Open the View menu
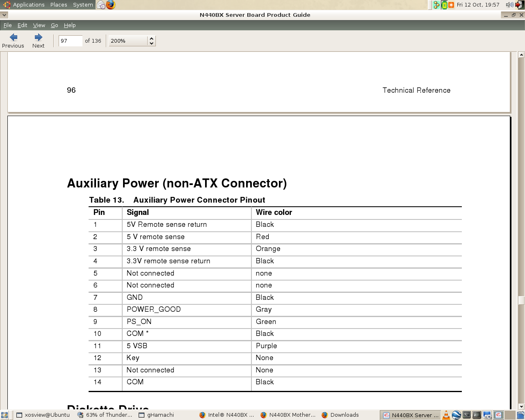The height and width of the screenshot is (420, 525). click(39, 25)
